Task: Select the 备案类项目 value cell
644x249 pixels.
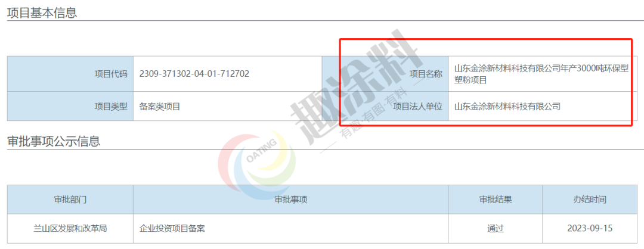Action: click(x=228, y=106)
